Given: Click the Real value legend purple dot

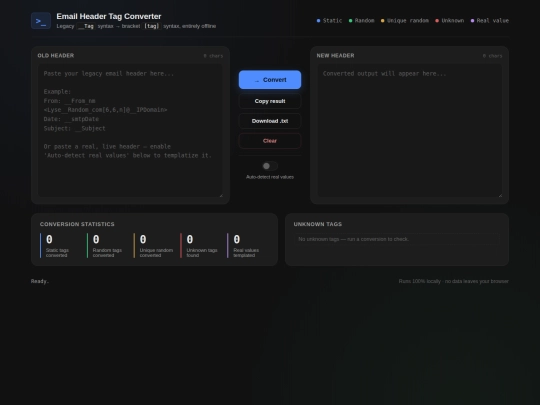Looking at the screenshot, I should tap(472, 21).
